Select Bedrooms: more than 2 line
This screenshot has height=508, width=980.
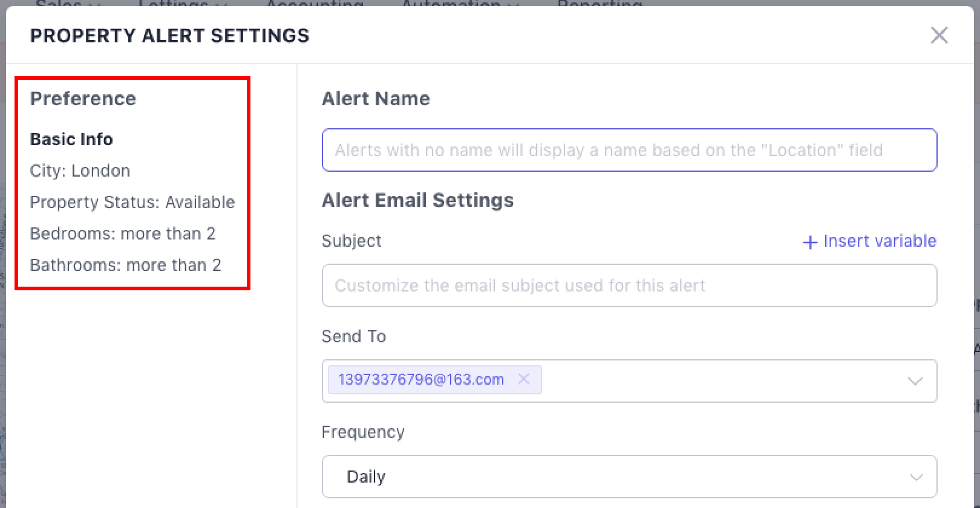[x=123, y=233]
